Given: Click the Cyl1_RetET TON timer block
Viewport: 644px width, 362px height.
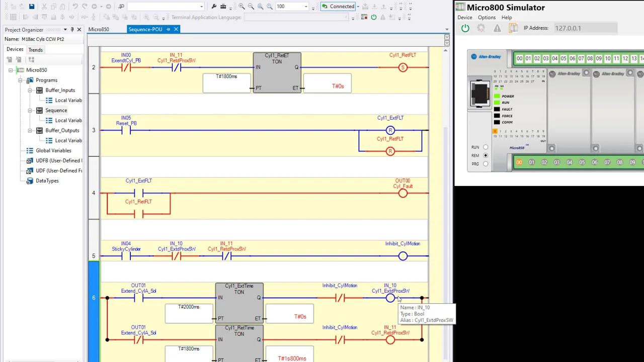Looking at the screenshot, I should coord(277,72).
